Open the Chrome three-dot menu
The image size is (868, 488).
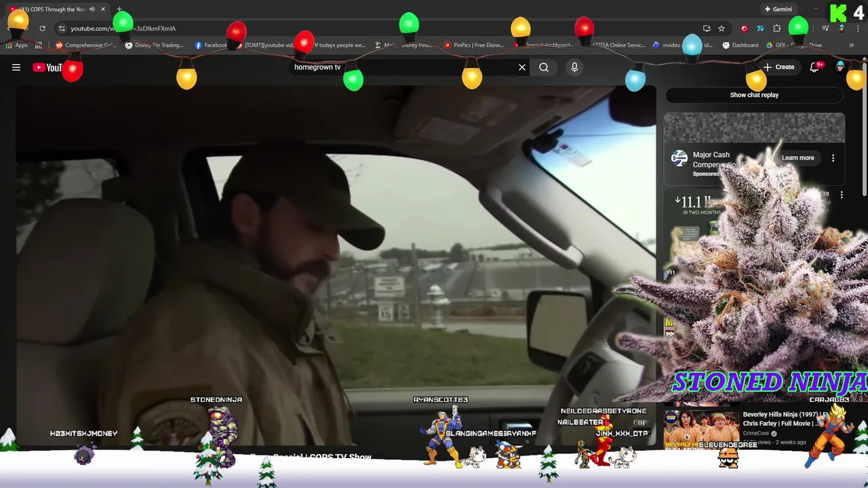tap(856, 28)
